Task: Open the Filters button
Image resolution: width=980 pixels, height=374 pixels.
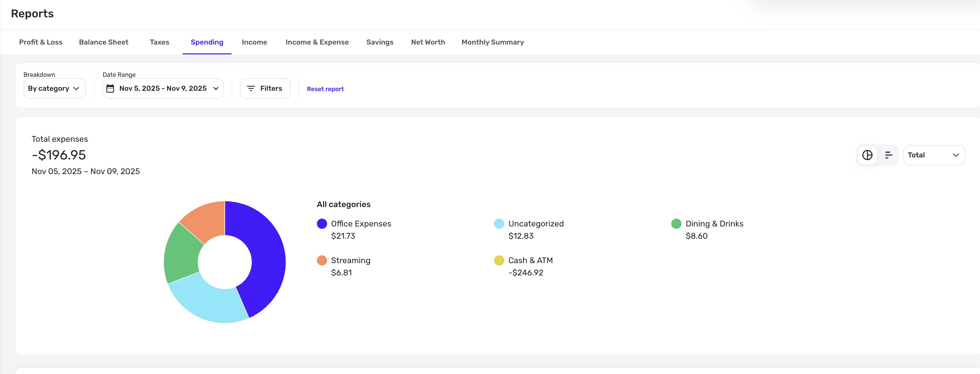Action: (x=265, y=88)
